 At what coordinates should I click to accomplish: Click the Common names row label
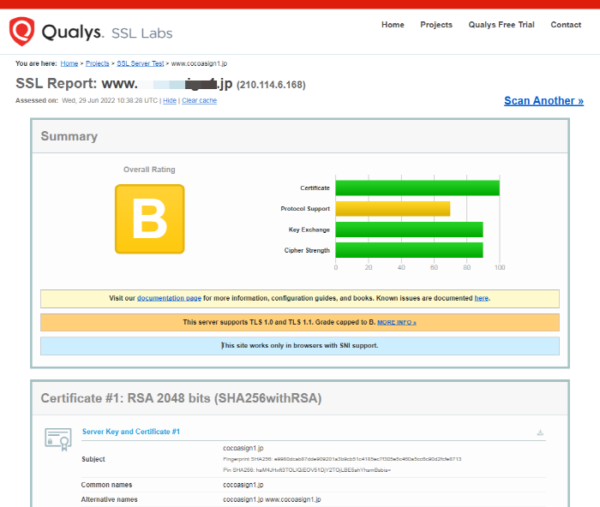106,485
